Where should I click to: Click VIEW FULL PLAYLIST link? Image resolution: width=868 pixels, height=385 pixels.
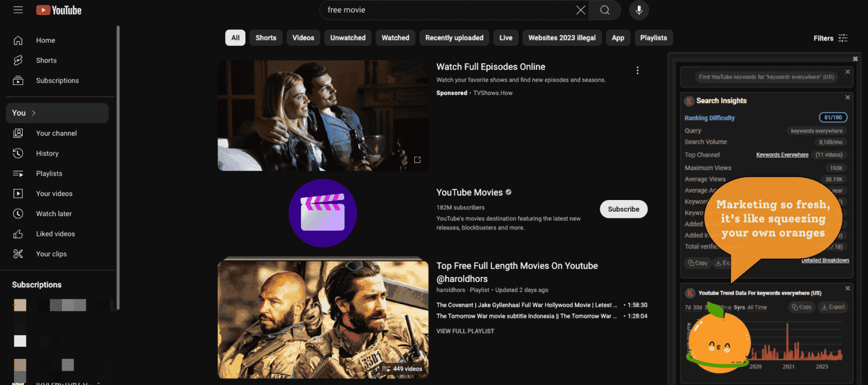coord(465,331)
